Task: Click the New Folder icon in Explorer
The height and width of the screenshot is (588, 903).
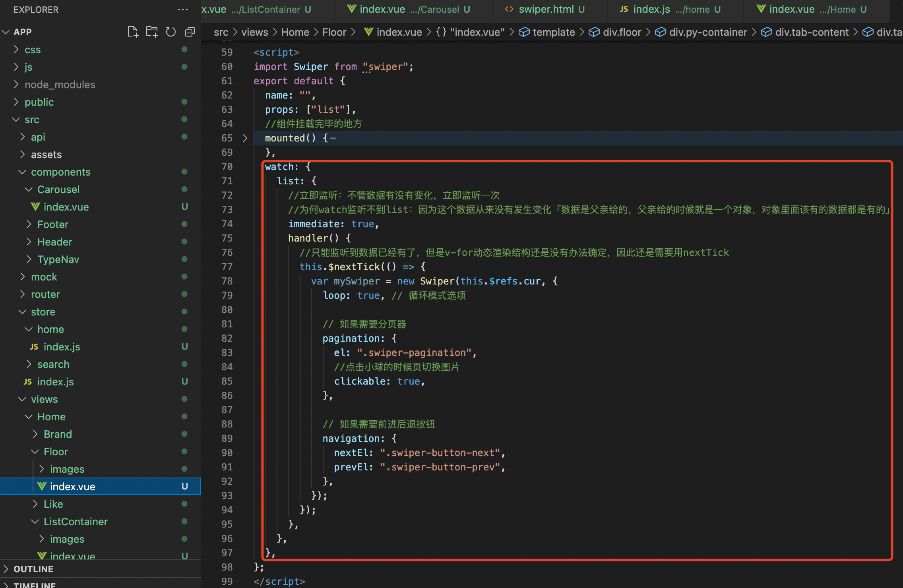Action: pos(152,32)
